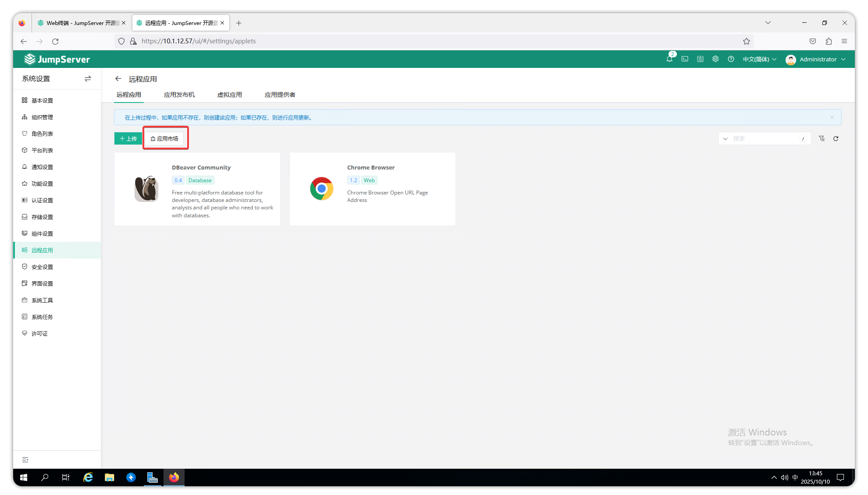This screenshot has height=495, width=868.
Task: Expand the 中文(简体) language dropdown
Action: (x=759, y=59)
